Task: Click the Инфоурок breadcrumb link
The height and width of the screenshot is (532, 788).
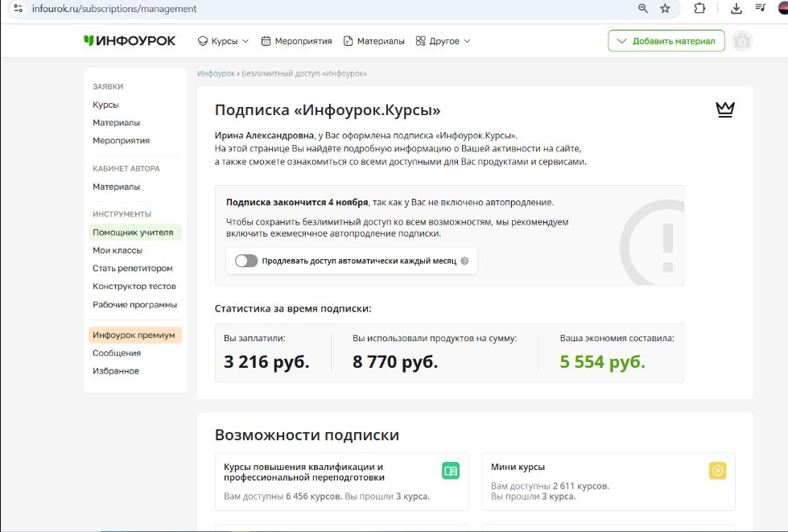Action: (216, 74)
